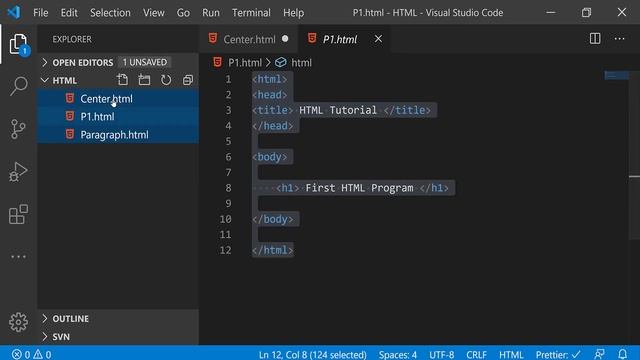Open the File menu
This screenshot has width=640, height=360.
click(40, 13)
